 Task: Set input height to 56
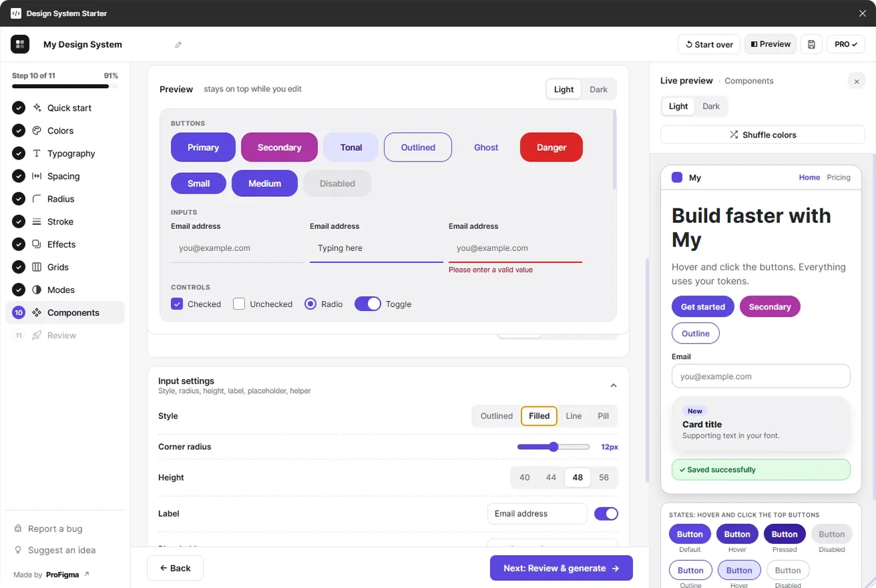coord(604,477)
